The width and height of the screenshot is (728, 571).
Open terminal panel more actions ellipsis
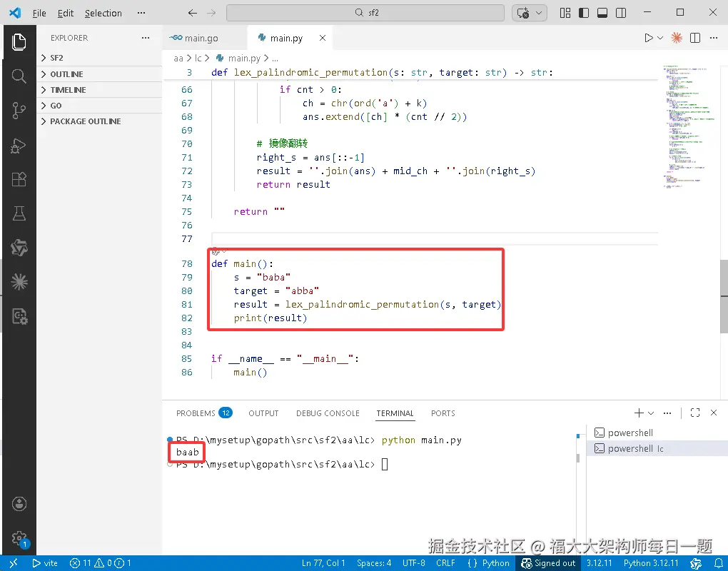(x=667, y=413)
